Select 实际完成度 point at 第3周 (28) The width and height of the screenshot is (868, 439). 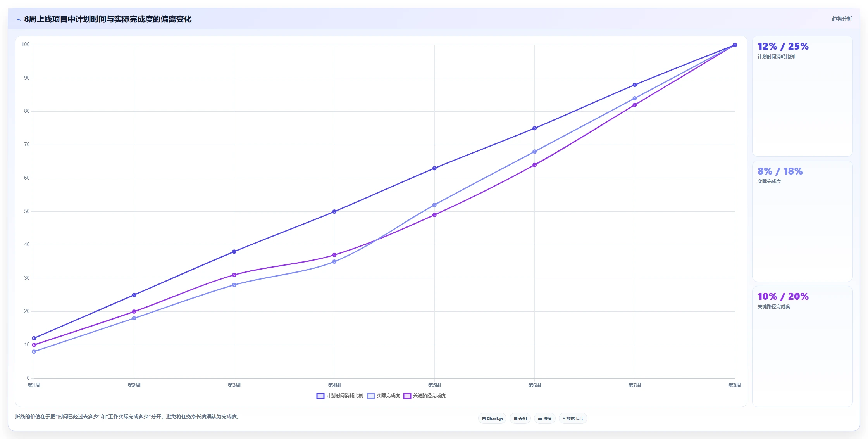click(234, 285)
